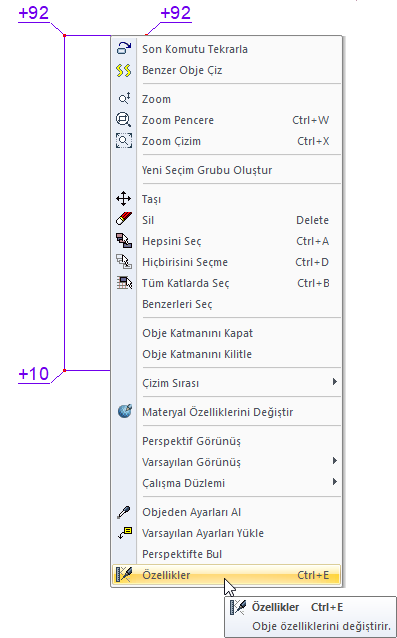This screenshot has width=397, height=638.
Task: Expand the Çizim Sırası submenu arrow
Action: [x=335, y=382]
